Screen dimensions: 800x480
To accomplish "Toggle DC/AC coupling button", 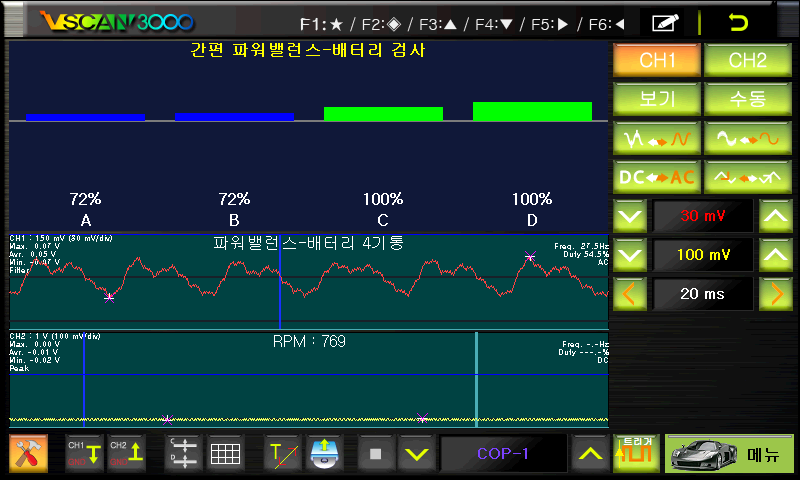I will 655,176.
